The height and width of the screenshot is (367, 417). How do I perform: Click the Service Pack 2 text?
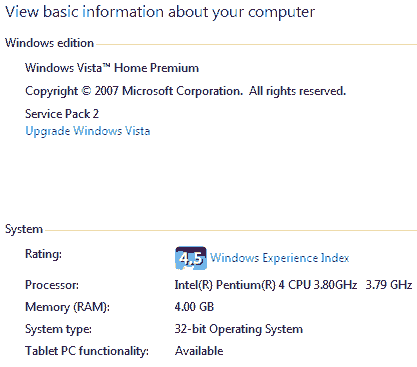(62, 114)
